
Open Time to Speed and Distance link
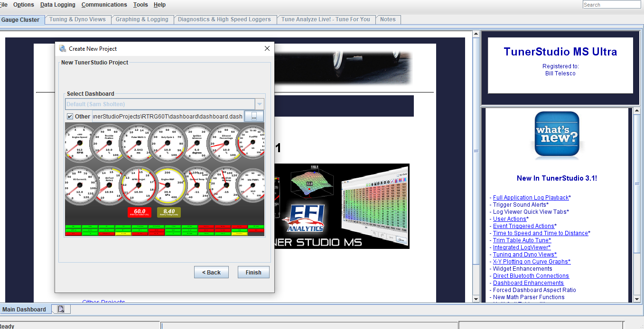coord(541,233)
